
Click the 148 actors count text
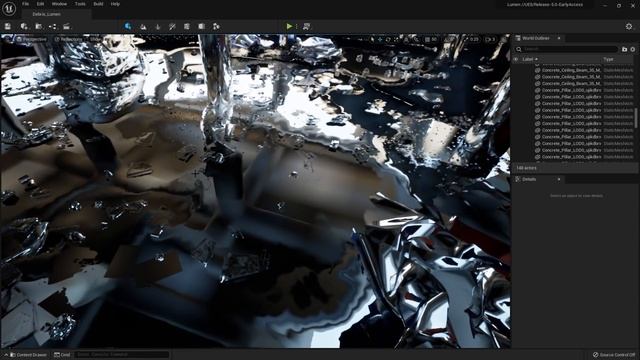527,168
